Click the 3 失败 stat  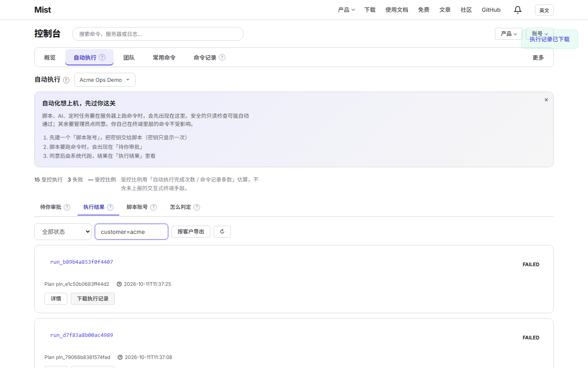point(75,180)
